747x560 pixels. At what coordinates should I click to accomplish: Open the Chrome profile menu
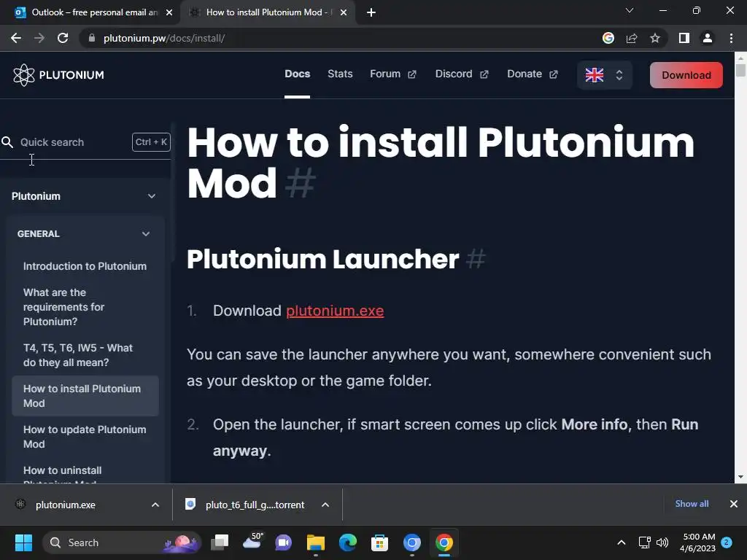pos(708,38)
